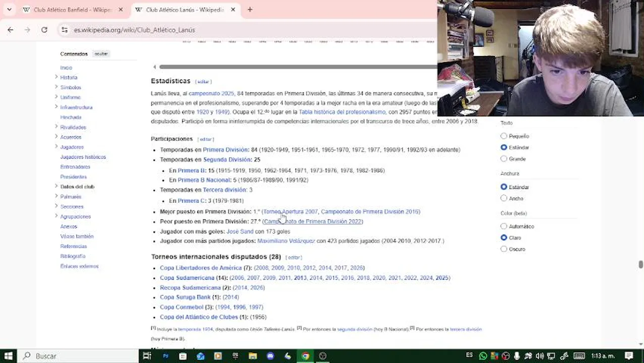Open Task View in the taskbar
Viewport: 644px width, 363px height.
(147, 356)
